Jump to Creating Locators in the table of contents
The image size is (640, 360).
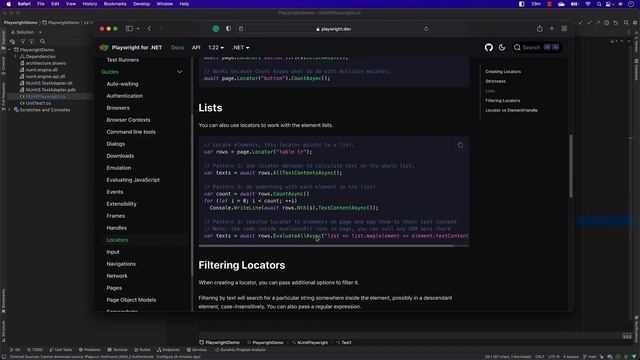coord(503,71)
